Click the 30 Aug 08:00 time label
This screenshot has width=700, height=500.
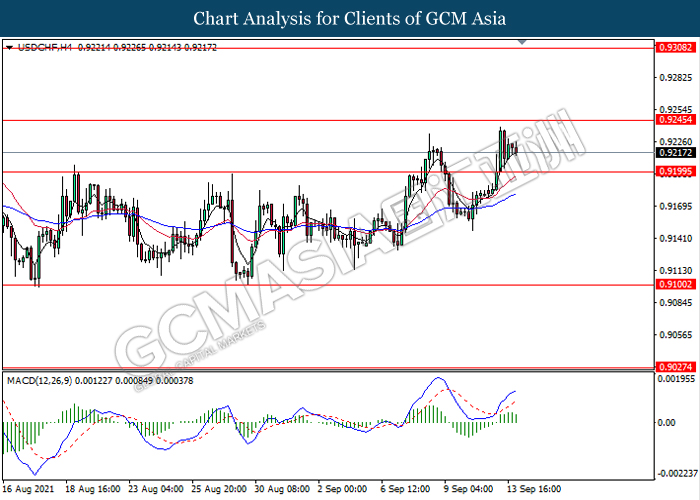point(282,489)
